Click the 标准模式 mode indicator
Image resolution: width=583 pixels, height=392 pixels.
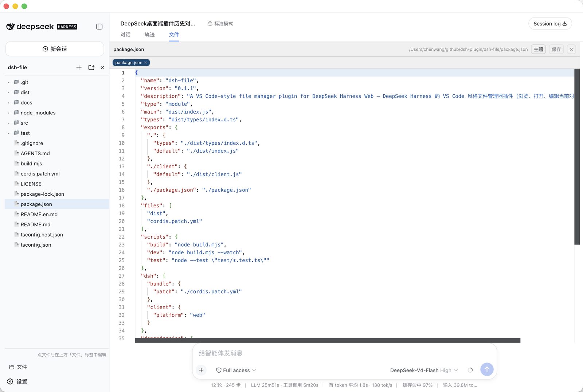(x=220, y=24)
